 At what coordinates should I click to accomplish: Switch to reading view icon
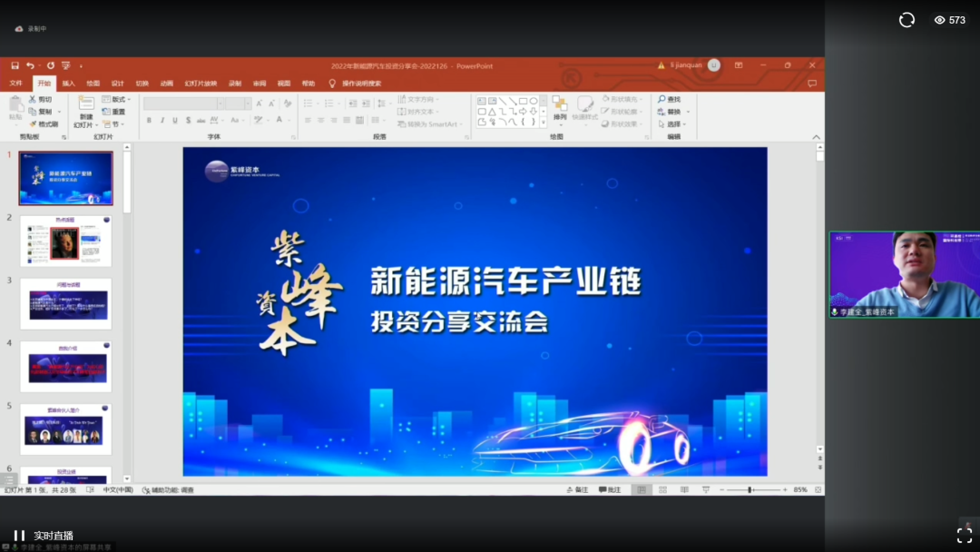click(684, 490)
